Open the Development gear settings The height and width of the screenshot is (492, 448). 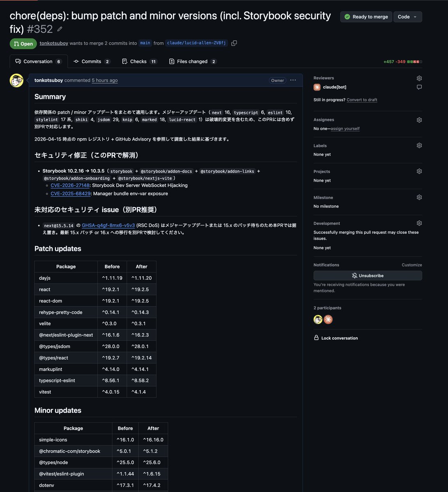419,223
